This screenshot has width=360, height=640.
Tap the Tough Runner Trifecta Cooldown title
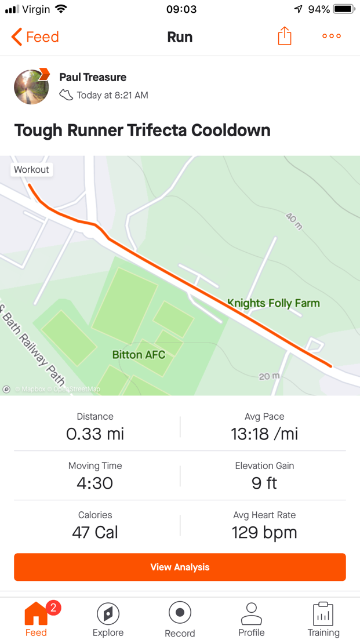142,131
